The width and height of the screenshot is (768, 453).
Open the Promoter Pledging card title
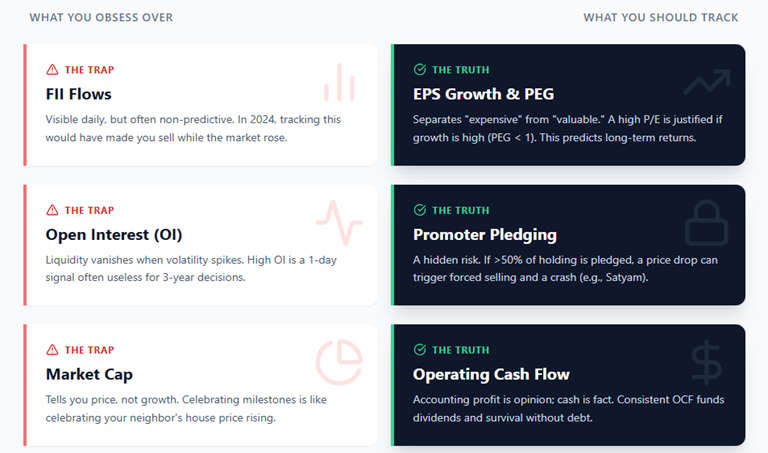click(485, 234)
